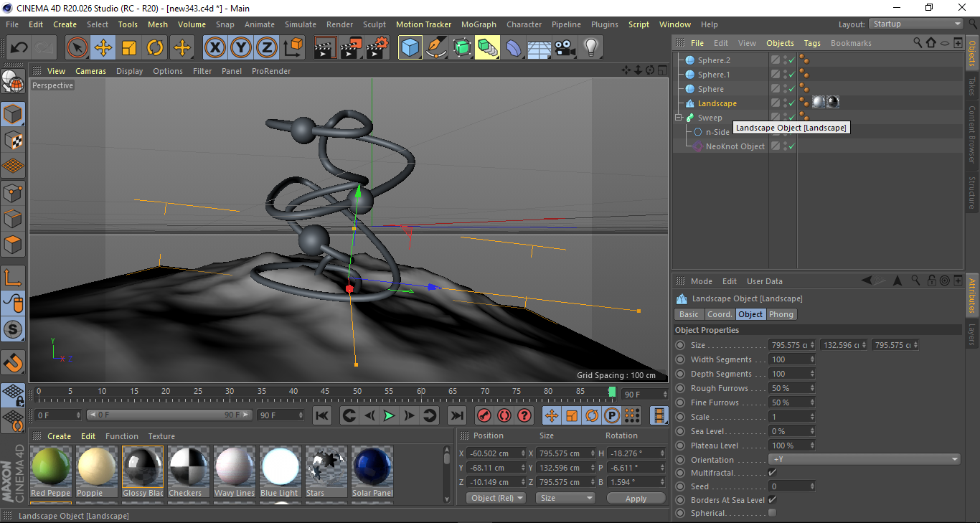Play the animation forwards
This screenshot has width=980, height=523.
coord(389,415)
